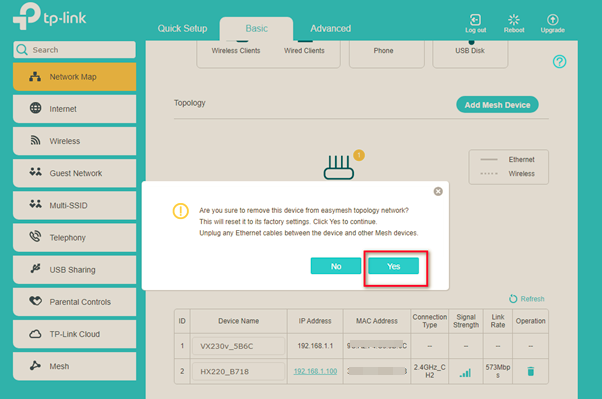Click the yellow client count badge
Viewport: 602px width, 399px height.
(x=359, y=155)
